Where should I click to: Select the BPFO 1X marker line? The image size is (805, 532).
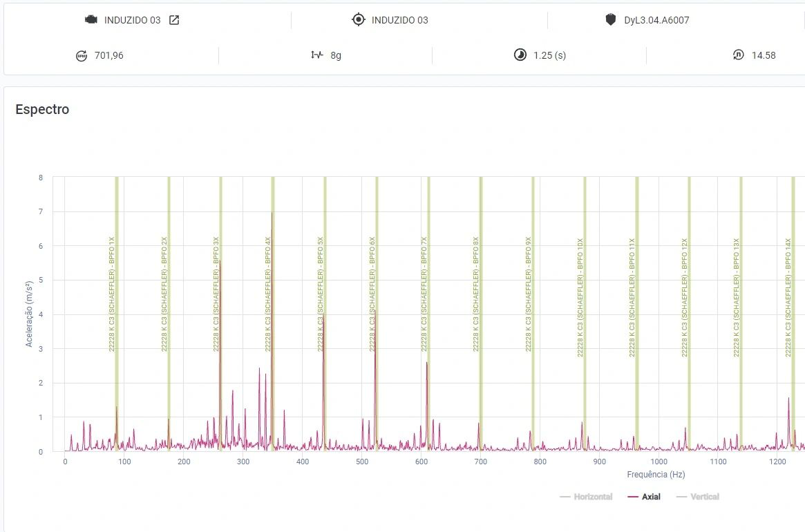pyautogui.click(x=117, y=314)
